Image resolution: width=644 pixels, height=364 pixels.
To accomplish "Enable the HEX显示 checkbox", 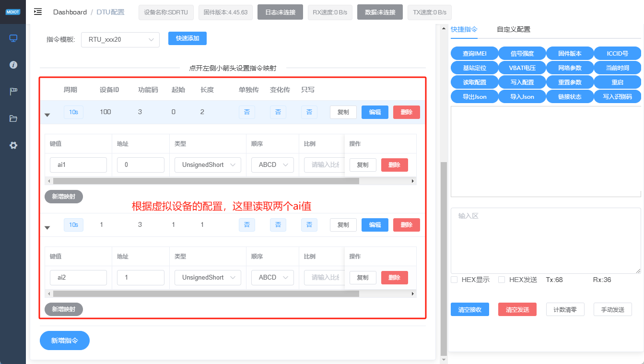I will pos(454,280).
